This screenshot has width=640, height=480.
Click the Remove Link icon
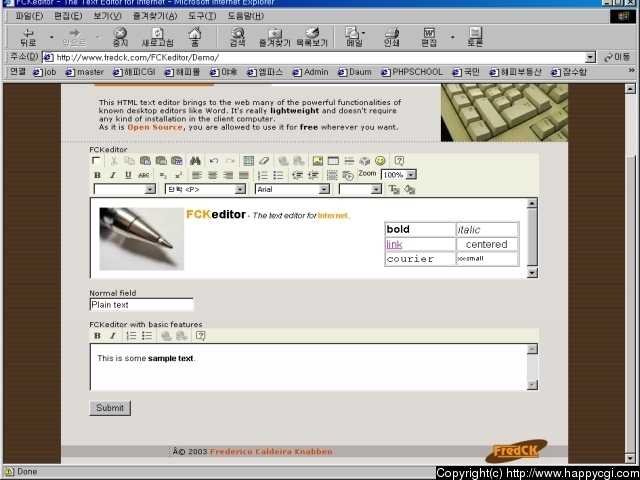click(x=299, y=161)
